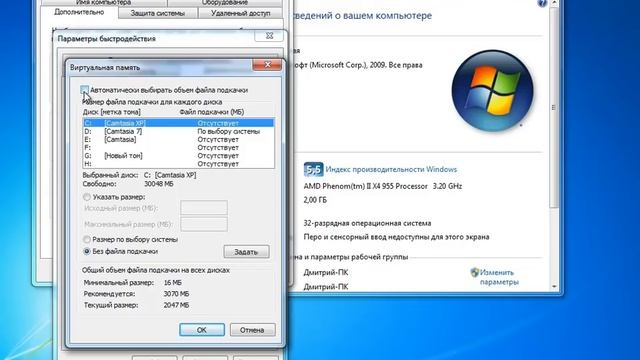Click the shield icon beside 'Изменить параметры'
This screenshot has height=360, width=640.
474,272
